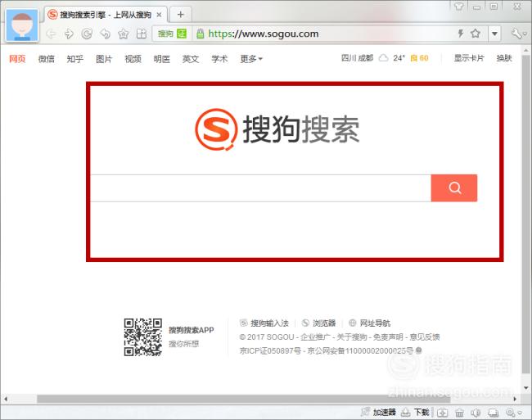
Task: Click the cloud weather icon
Action: tap(383, 58)
